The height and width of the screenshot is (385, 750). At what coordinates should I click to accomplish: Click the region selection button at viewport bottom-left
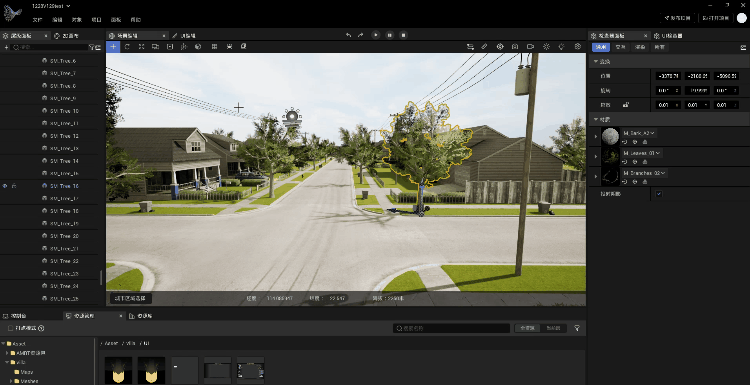tap(131, 298)
